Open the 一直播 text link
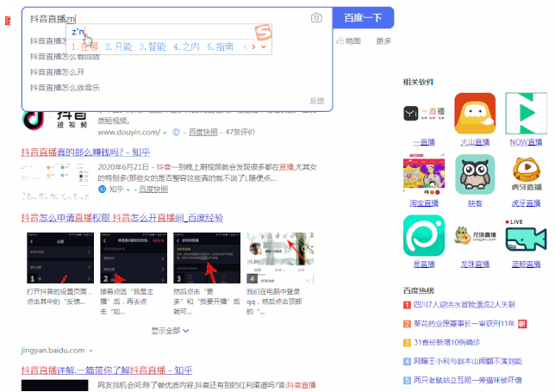 (x=424, y=142)
